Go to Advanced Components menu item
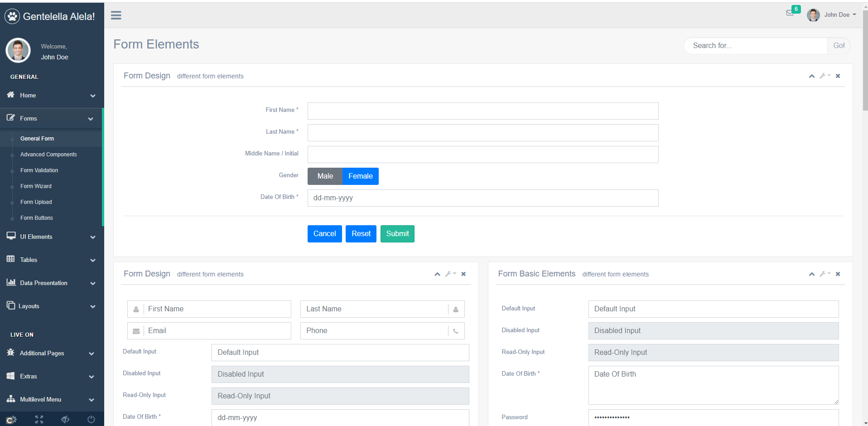This screenshot has height=426, width=868. tap(48, 155)
